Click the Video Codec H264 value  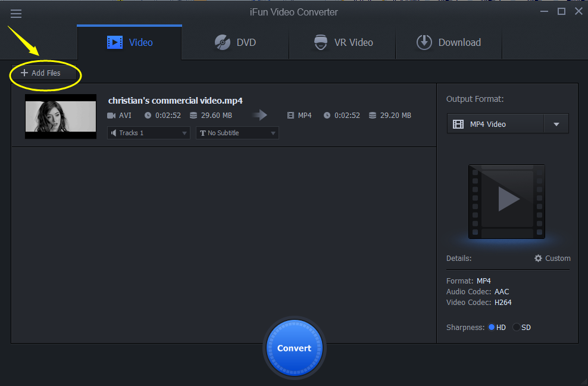pyautogui.click(x=503, y=303)
